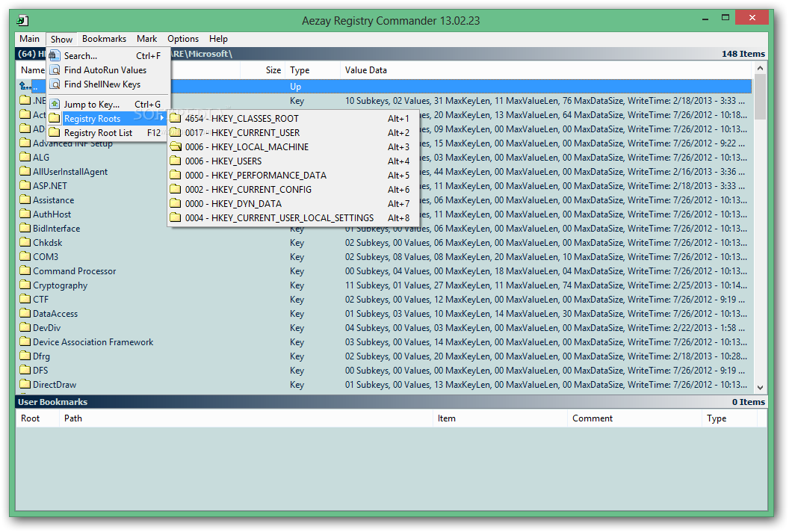
Task: Select the BidInterface key row
Action: click(385, 229)
